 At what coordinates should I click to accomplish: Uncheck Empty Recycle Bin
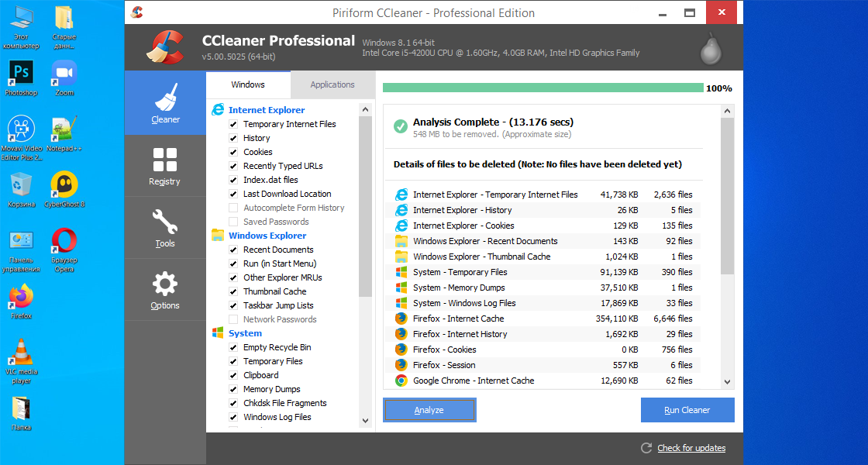point(233,347)
